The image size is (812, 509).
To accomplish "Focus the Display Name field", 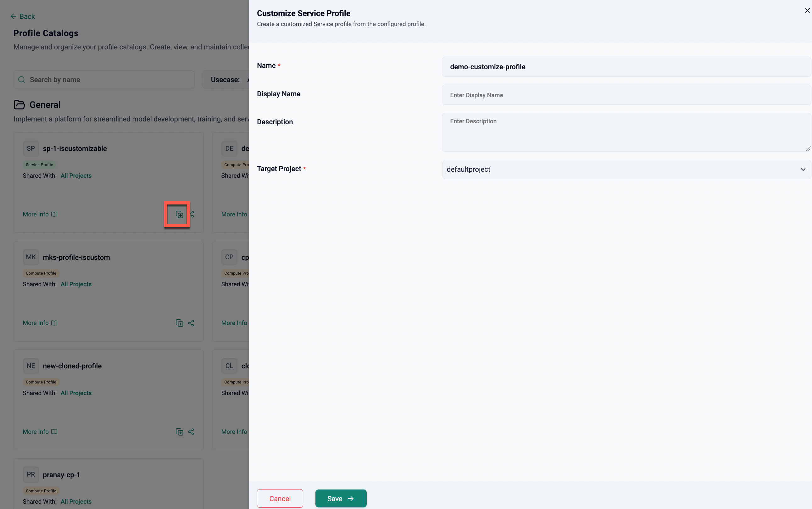I will point(626,95).
